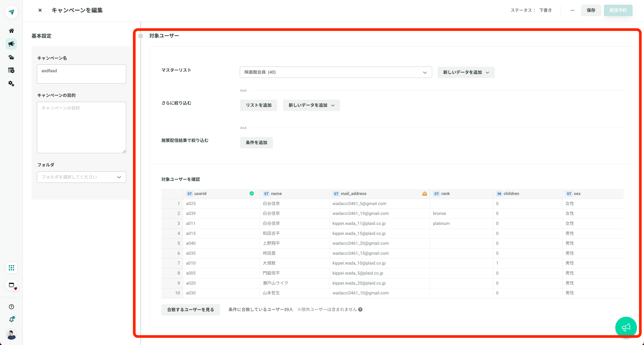Click the user avatar in sidebar
644x345 pixels.
[11, 334]
